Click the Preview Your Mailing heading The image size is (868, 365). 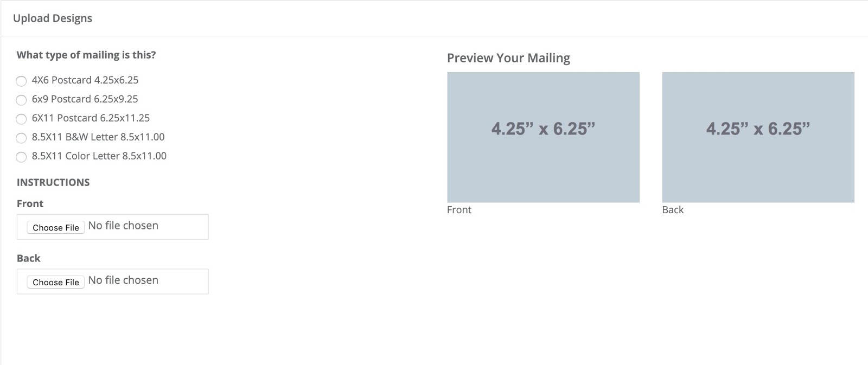[508, 58]
